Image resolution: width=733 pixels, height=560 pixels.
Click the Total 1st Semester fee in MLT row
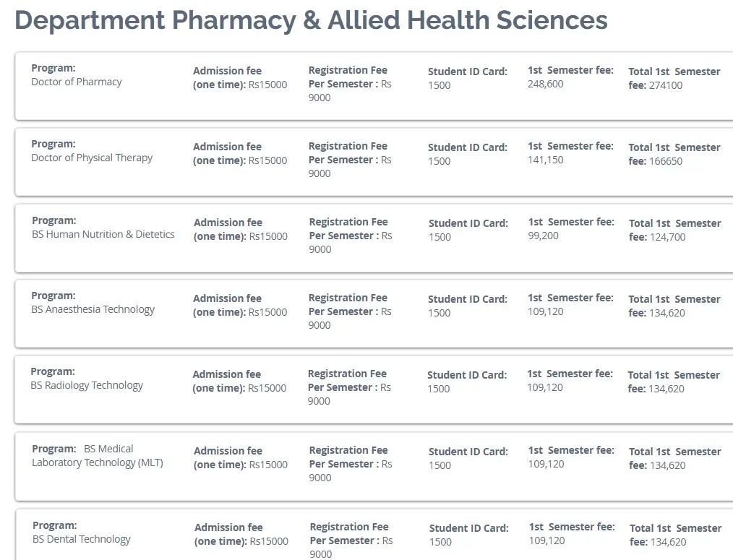[x=675, y=459]
